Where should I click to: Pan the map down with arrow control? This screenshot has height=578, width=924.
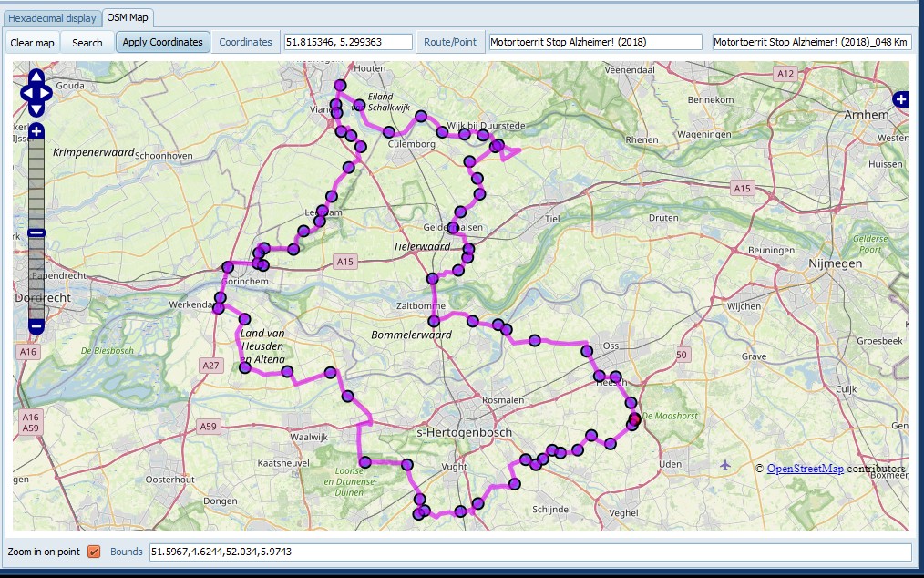pyautogui.click(x=36, y=108)
